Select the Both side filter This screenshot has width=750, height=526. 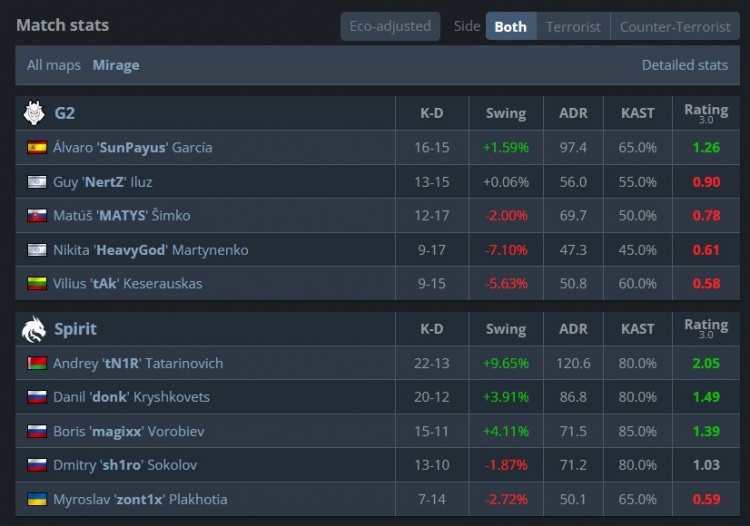click(510, 27)
